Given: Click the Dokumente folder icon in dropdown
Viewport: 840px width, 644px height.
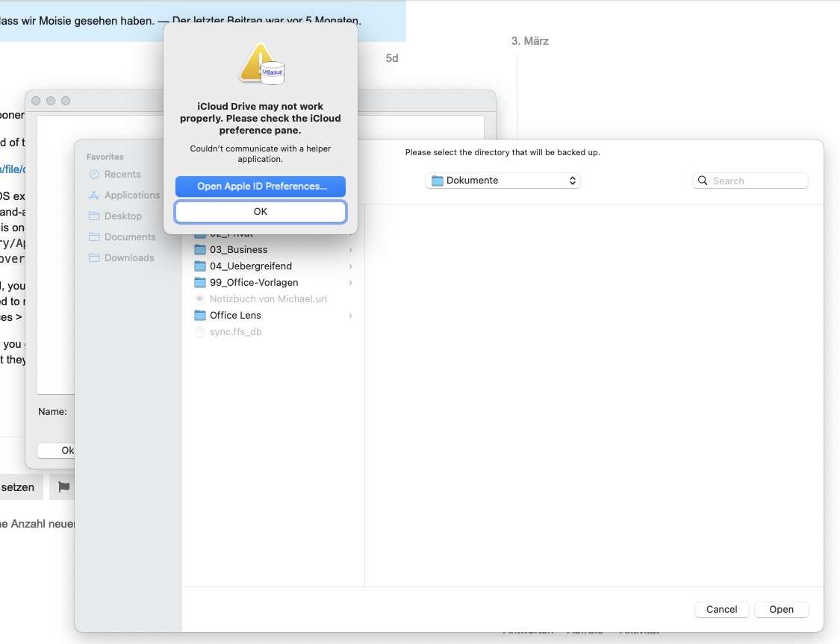Looking at the screenshot, I should coord(437,181).
